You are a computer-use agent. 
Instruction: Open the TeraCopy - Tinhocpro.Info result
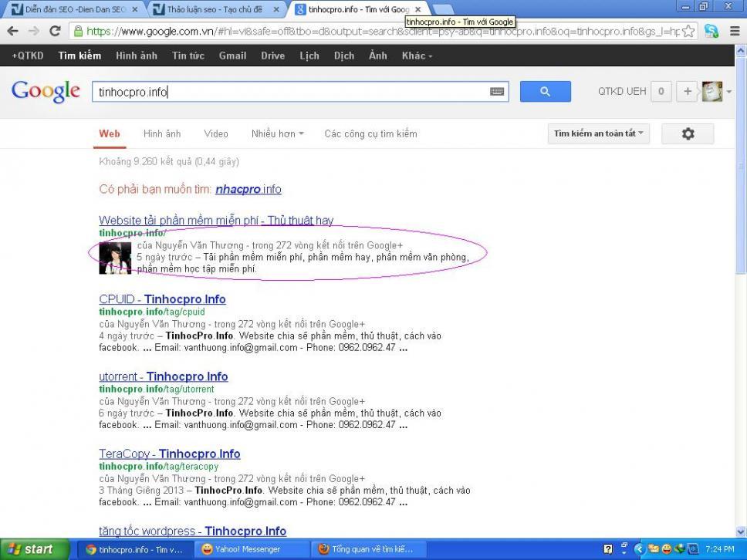[170, 454]
